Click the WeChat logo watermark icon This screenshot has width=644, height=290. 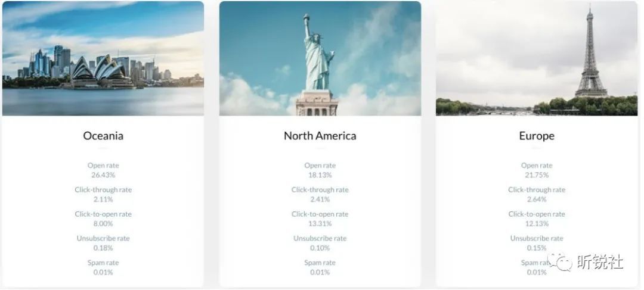[559, 262]
